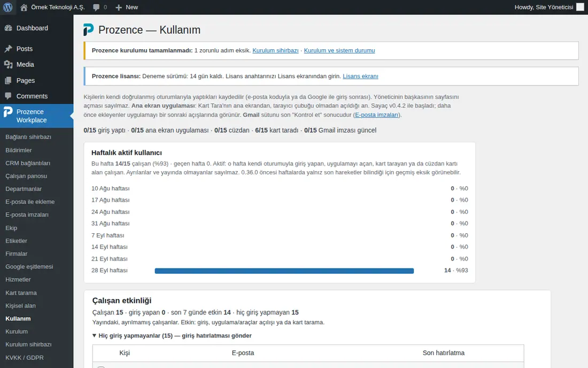Viewport: 588px width, 368px height.
Task: Click the New button in the admin bar
Action: pyautogui.click(x=127, y=7)
